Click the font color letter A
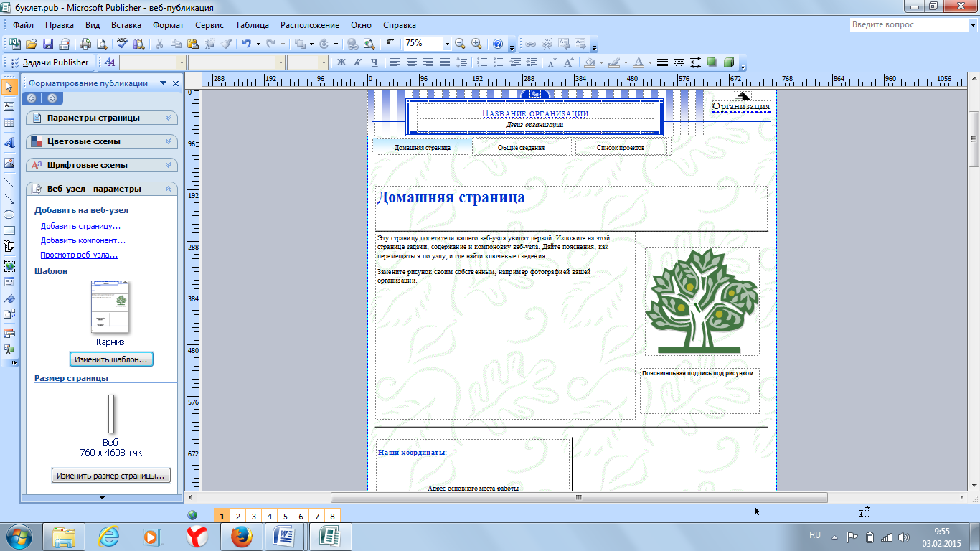The height and width of the screenshot is (551, 980). tap(639, 62)
